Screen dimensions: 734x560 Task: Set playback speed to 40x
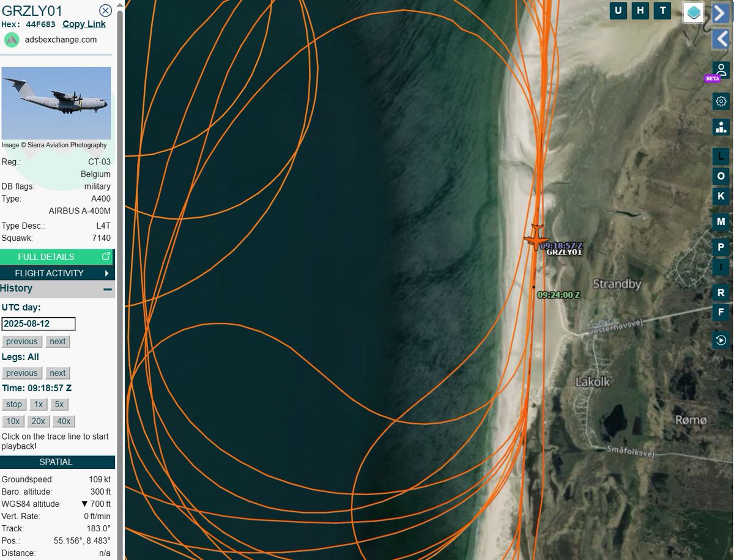pyautogui.click(x=63, y=421)
